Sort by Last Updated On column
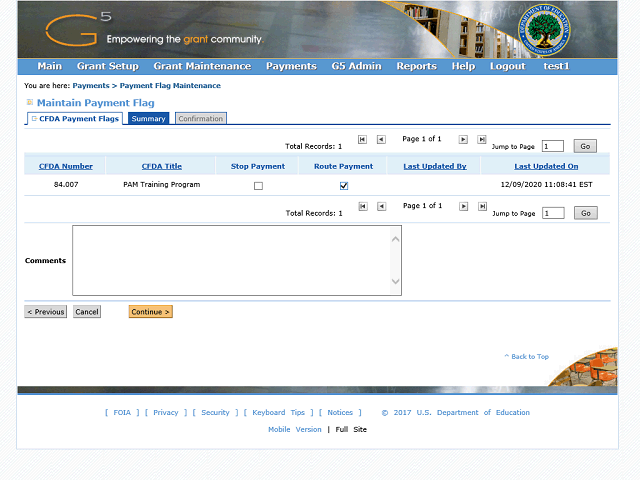The width and height of the screenshot is (640, 480). [546, 167]
